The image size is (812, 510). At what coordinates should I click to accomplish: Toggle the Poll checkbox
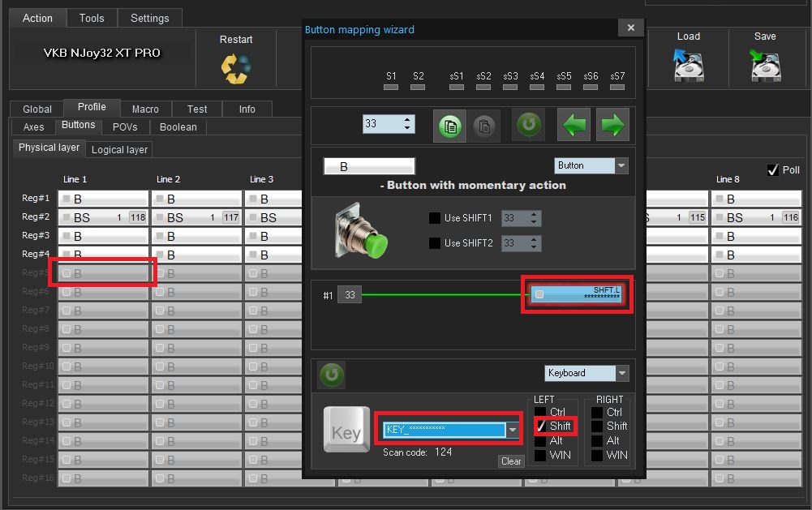[773, 170]
